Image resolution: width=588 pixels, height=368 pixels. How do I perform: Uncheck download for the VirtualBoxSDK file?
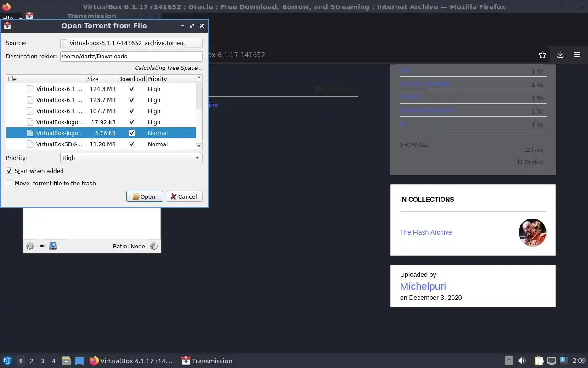click(x=132, y=144)
